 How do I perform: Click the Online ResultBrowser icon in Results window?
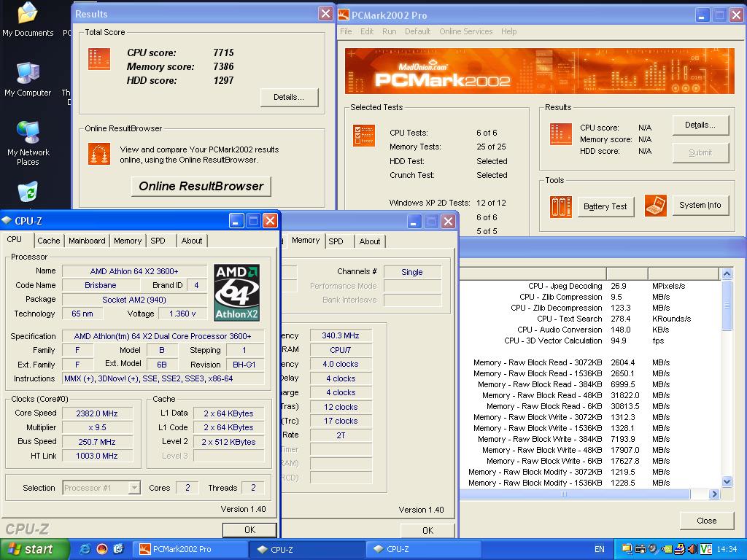[99, 154]
